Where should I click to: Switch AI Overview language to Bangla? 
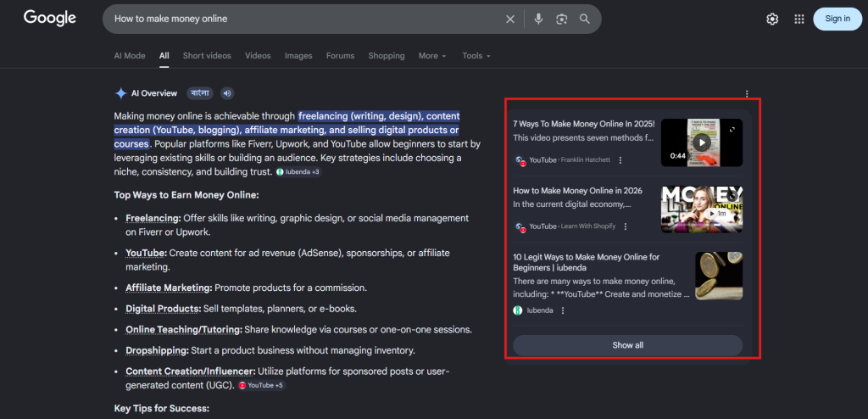click(200, 93)
